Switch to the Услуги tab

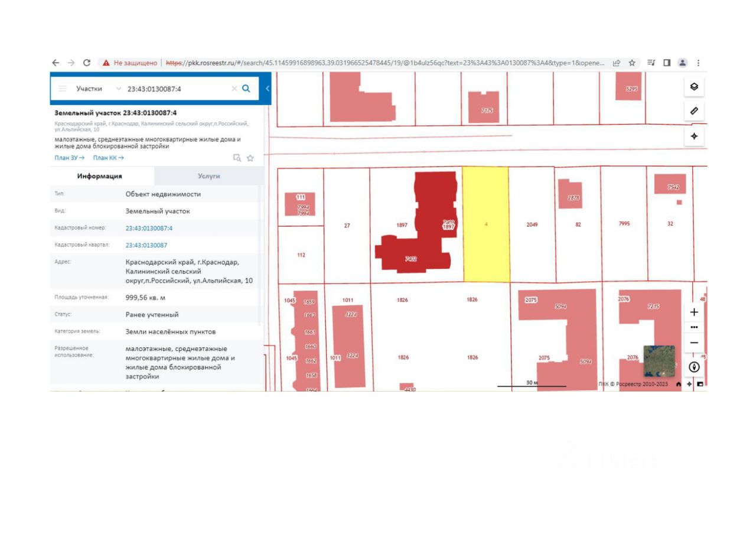coord(208,176)
